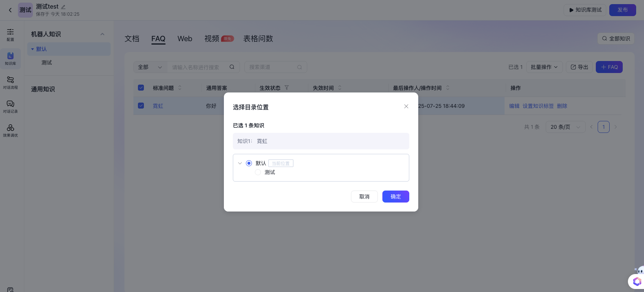The width and height of the screenshot is (644, 292).
Task: Sort by 失效时间 column arrows
Action: pyautogui.click(x=340, y=88)
